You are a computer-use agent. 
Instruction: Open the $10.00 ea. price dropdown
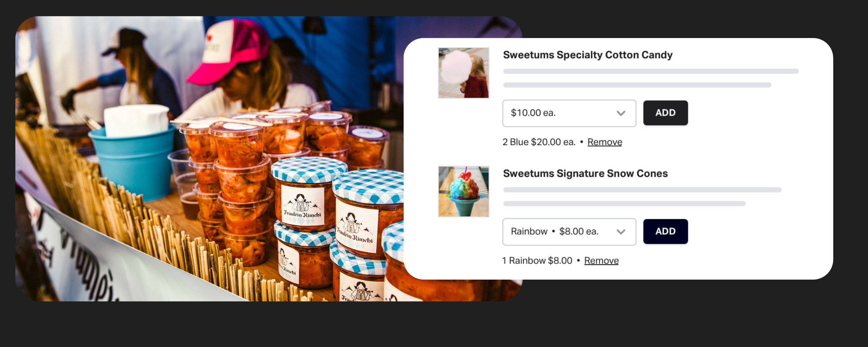(x=569, y=113)
